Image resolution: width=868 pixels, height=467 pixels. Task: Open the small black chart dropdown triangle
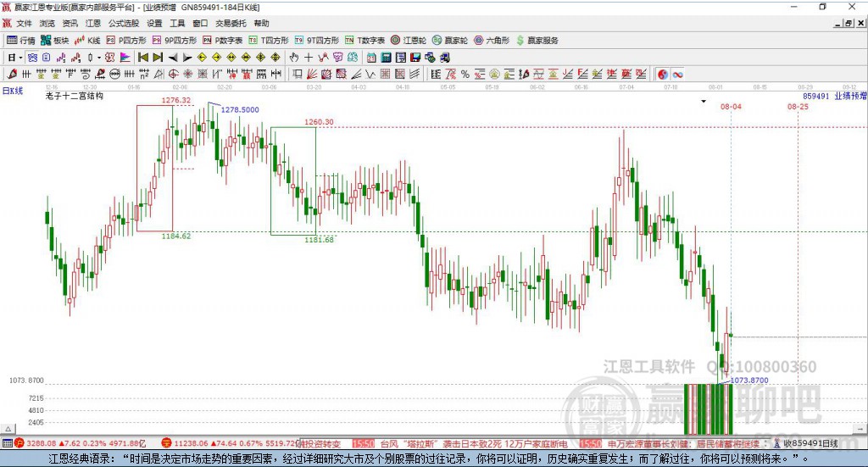(x=704, y=101)
